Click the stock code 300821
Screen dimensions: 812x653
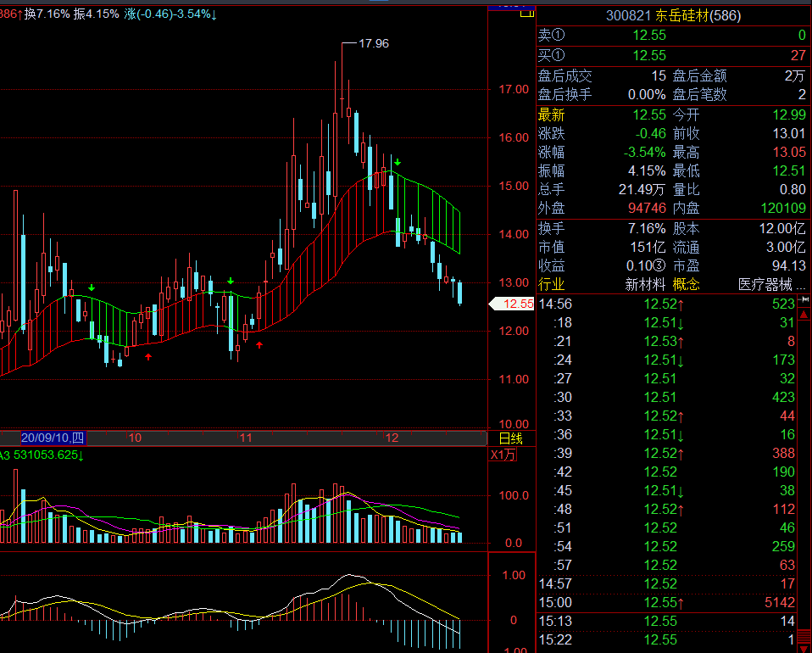click(x=628, y=15)
